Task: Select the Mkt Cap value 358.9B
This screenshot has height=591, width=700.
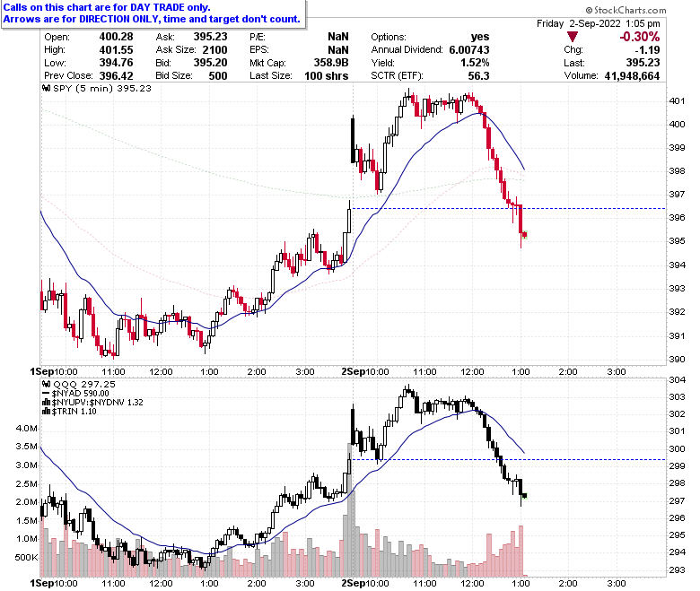Action: coord(331,63)
